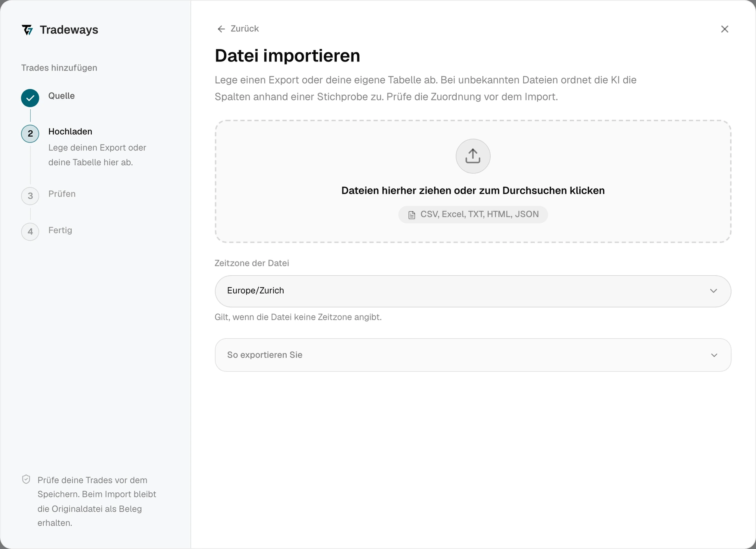Click description Lege deinen Export oder deine Tabelle
This screenshot has width=756, height=549.
click(x=97, y=155)
